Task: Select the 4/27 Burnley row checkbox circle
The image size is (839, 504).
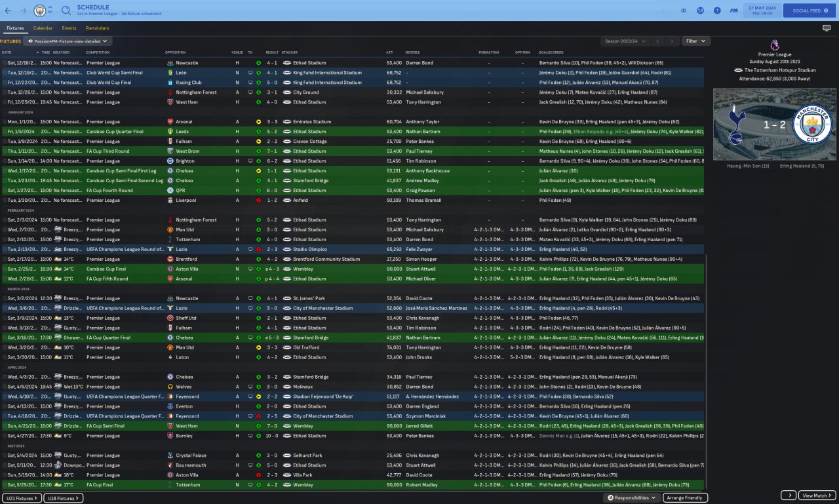Action: pyautogui.click(x=4, y=436)
